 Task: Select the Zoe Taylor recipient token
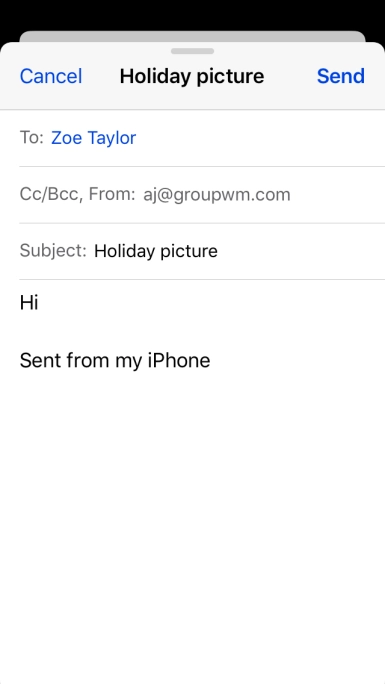[x=93, y=138]
